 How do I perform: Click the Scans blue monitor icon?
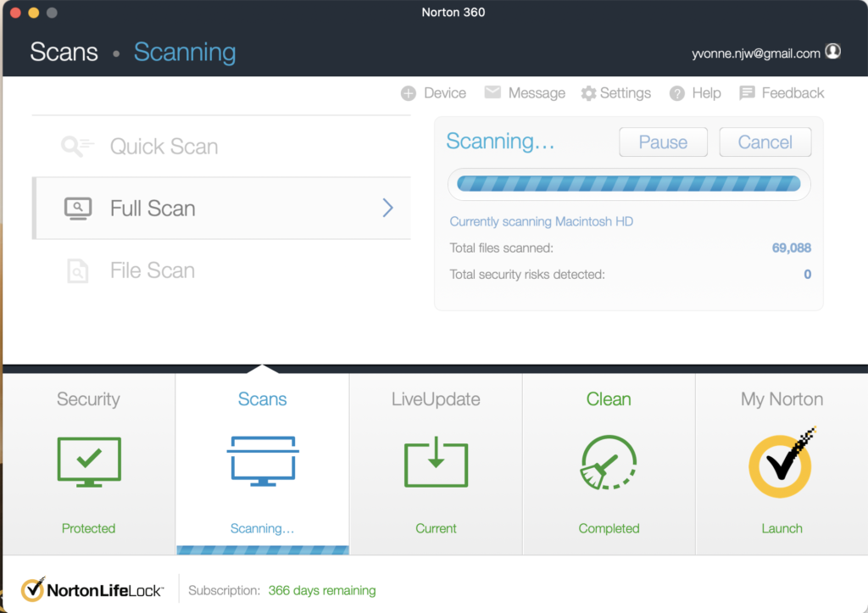(263, 460)
